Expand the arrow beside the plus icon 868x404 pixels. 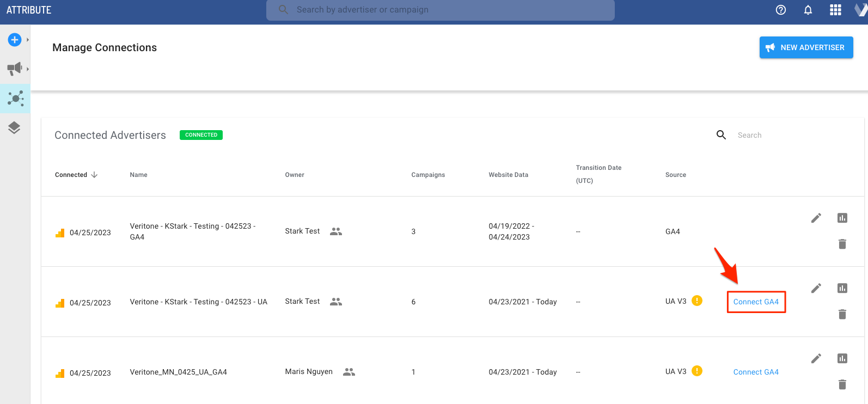[28, 40]
